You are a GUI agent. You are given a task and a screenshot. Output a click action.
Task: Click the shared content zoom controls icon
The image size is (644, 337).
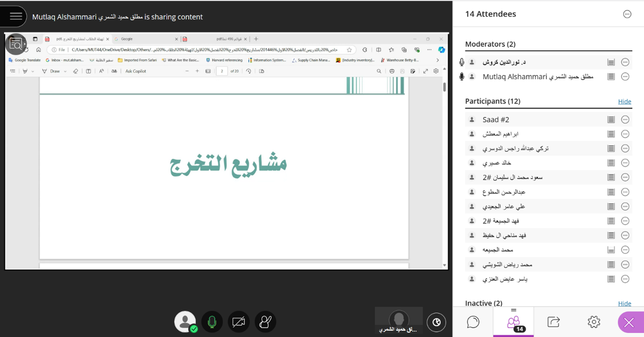(x=16, y=44)
